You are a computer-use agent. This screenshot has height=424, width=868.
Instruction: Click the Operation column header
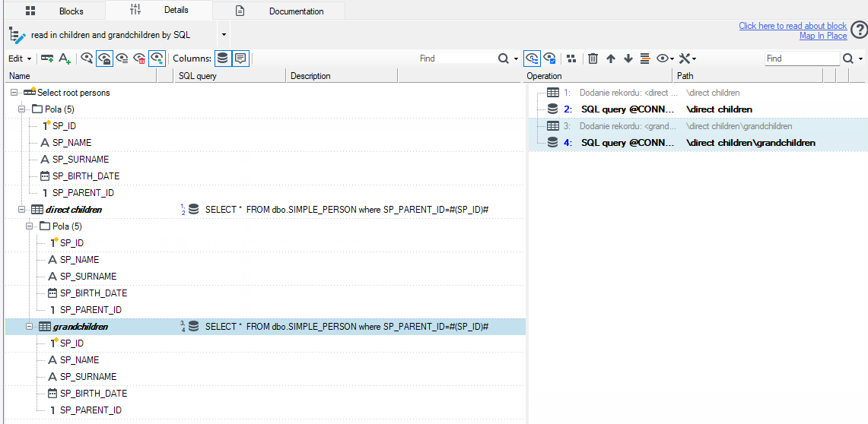pyautogui.click(x=597, y=76)
